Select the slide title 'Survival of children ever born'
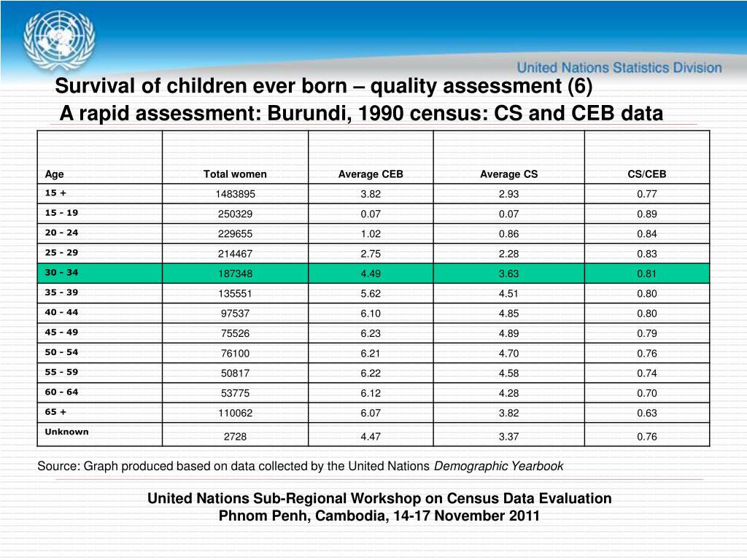The image size is (747, 560). (x=201, y=86)
